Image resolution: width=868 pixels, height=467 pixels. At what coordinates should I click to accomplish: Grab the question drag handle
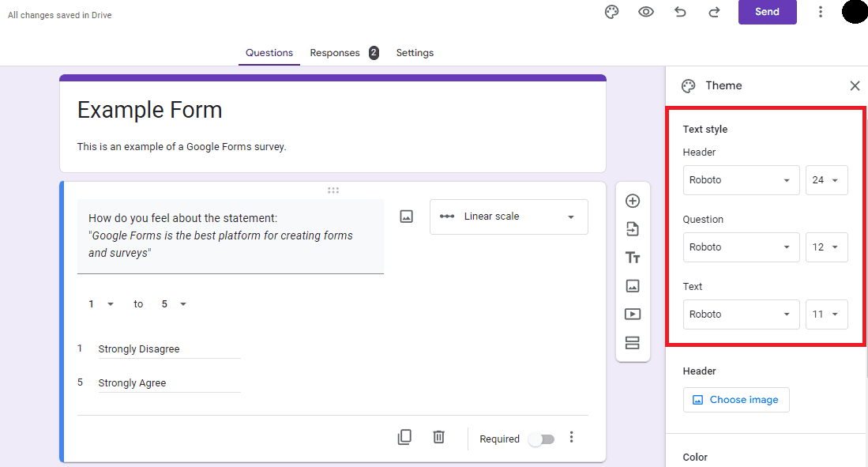click(333, 190)
